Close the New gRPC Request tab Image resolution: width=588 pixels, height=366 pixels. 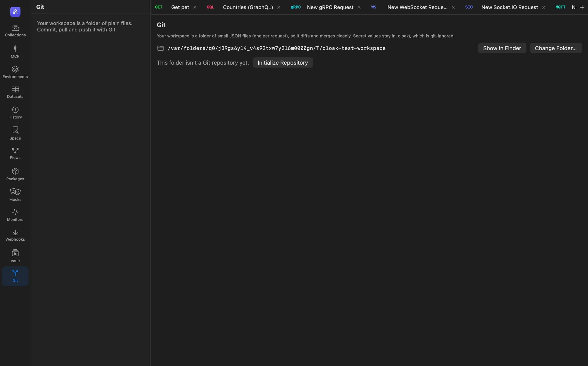[x=359, y=7]
